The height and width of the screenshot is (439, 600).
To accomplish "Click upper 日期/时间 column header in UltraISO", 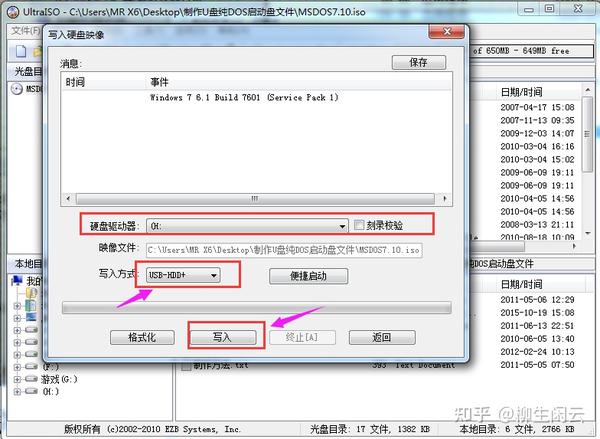I will click(x=521, y=92).
